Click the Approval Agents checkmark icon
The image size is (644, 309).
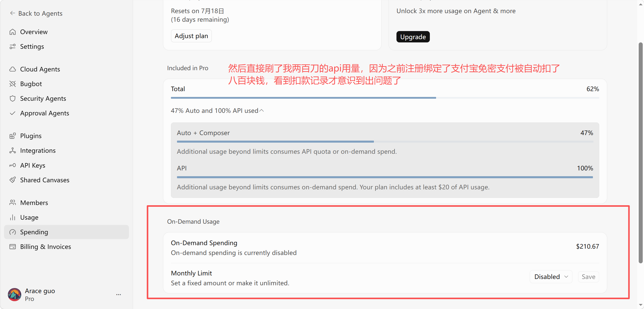tap(13, 113)
